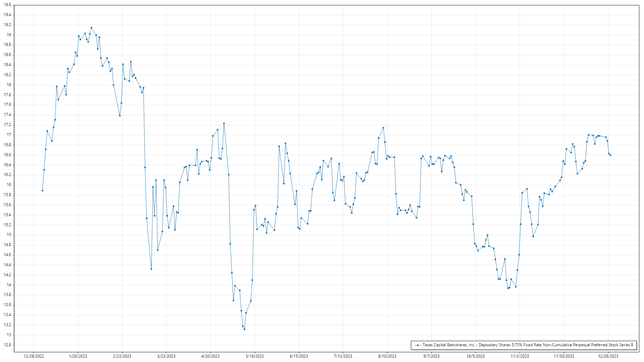The height and width of the screenshot is (362, 644).
Task: Click the highest data point near 19.2
Action: point(91,28)
